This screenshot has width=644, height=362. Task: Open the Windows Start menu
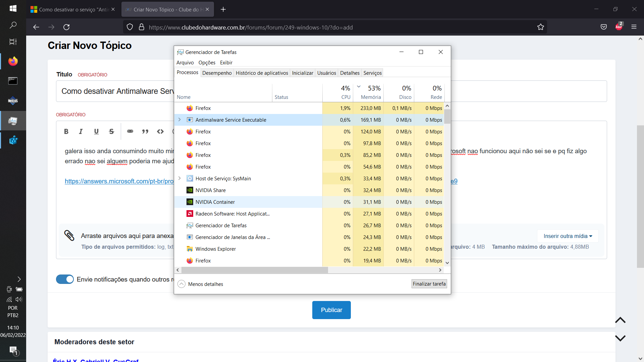pos(13,9)
